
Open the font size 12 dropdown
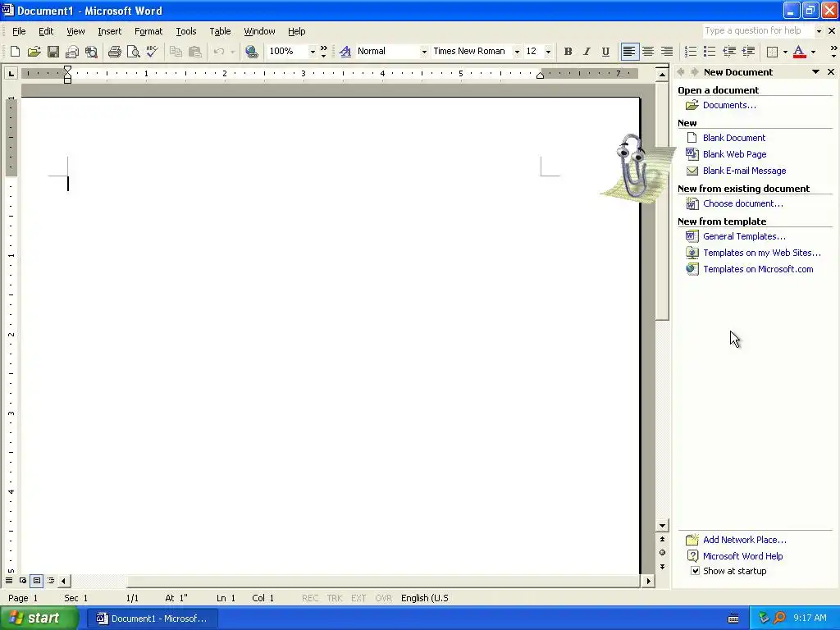coord(548,52)
